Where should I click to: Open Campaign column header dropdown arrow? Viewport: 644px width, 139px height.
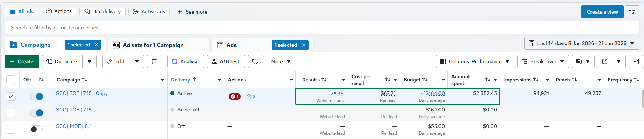[163, 80]
